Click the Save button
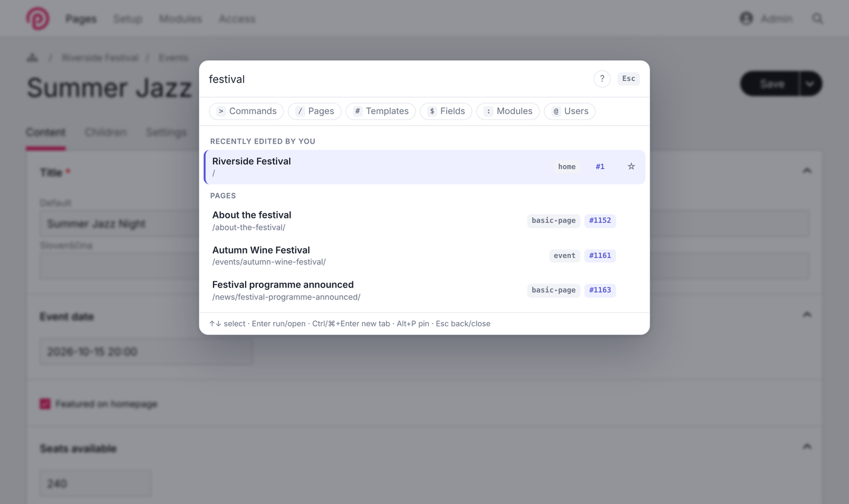 point(770,84)
